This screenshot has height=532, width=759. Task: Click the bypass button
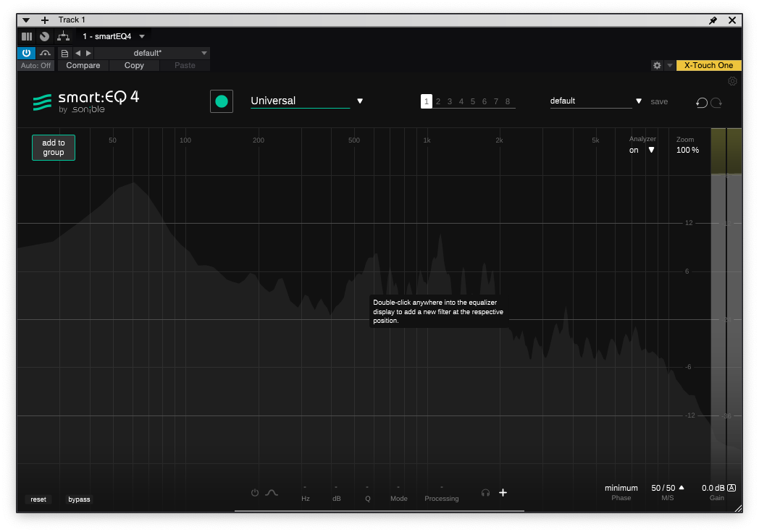pyautogui.click(x=79, y=499)
